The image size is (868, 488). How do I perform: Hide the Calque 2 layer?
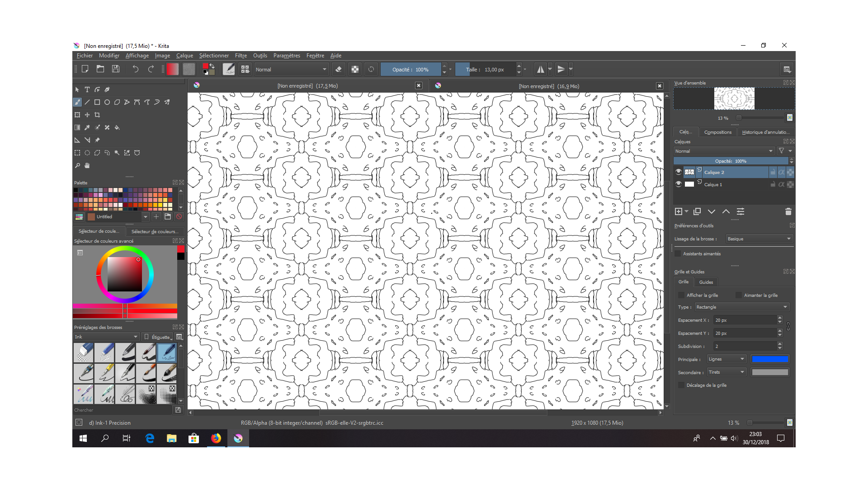tap(678, 172)
